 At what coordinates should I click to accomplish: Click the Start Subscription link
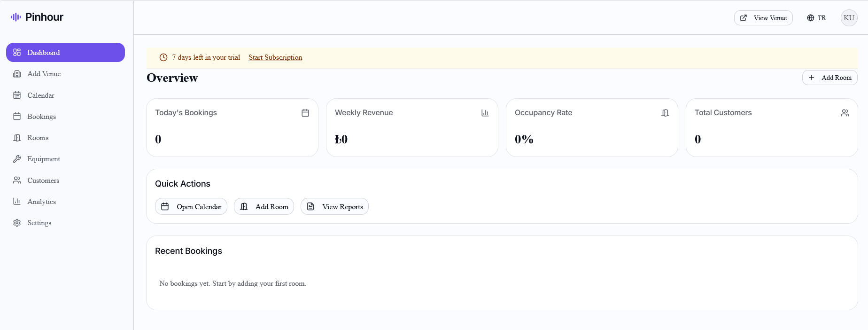click(x=275, y=57)
